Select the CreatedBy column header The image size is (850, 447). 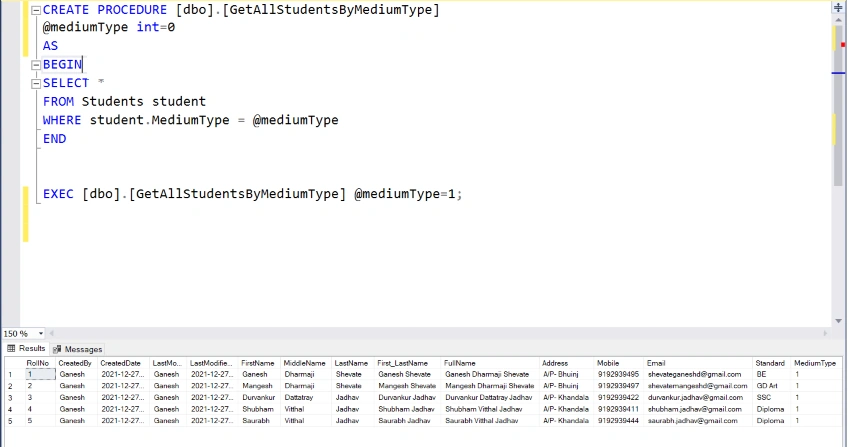click(75, 363)
